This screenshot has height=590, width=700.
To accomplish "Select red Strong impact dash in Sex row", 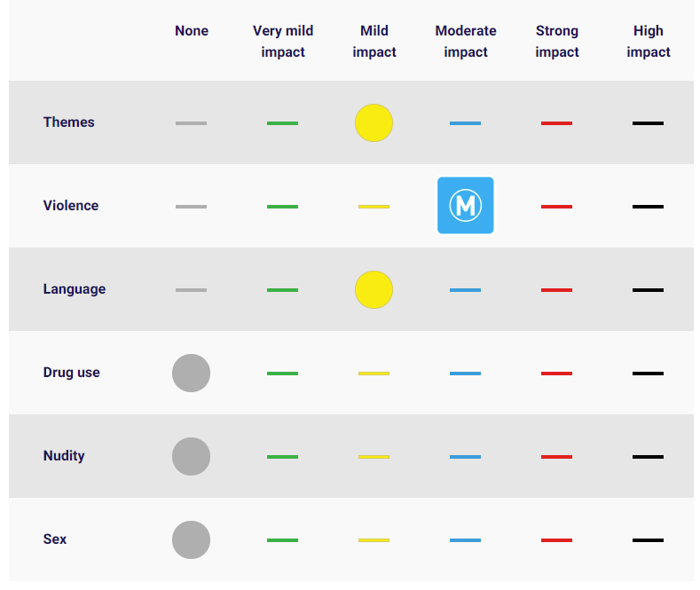I will click(x=556, y=540).
